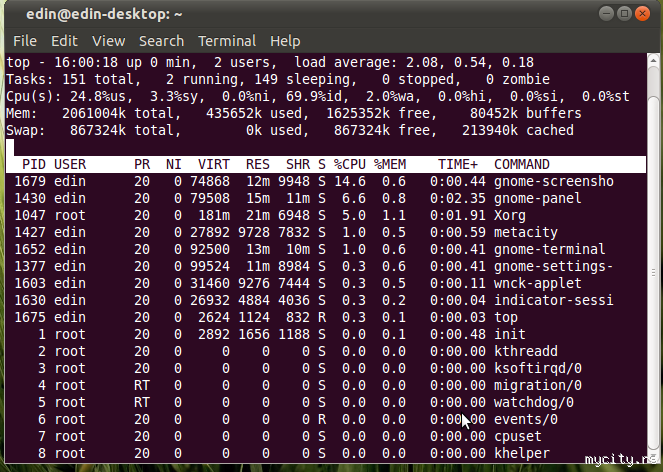Select the events/0 process name
663x472 pixels.
click(526, 419)
